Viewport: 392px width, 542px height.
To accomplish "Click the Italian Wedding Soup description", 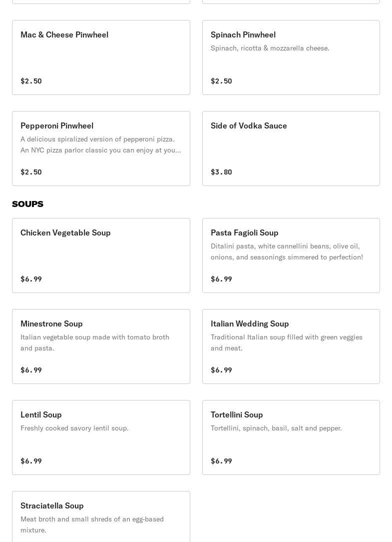I will coord(286,342).
